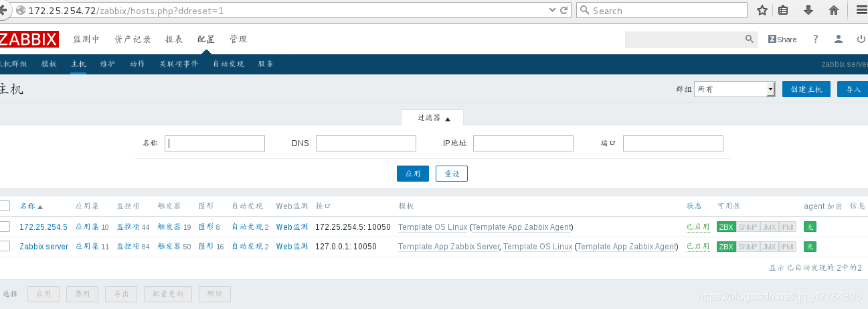Check the Zabbix server host checkbox
Image resolution: width=868 pixels, height=309 pixels.
[5, 246]
